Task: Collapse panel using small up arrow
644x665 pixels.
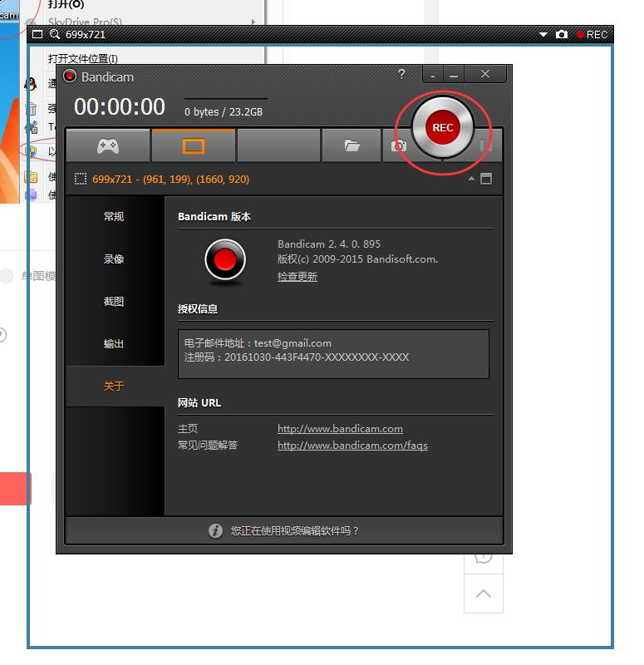Action: (471, 179)
